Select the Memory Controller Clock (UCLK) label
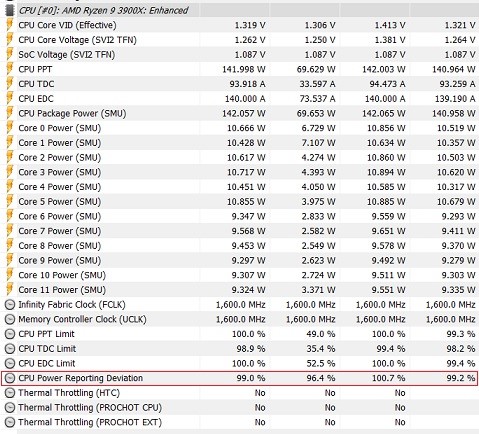Screen dimensions: 479x434 pos(82,319)
